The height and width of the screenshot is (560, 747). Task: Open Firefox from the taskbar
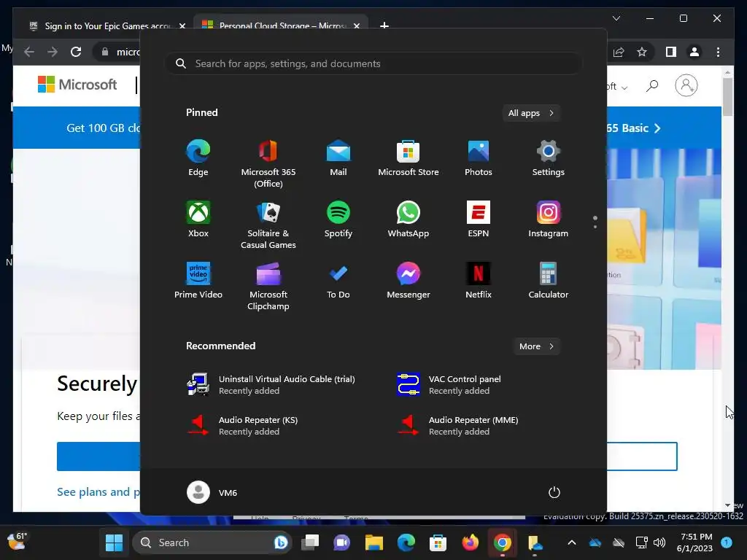[471, 542]
